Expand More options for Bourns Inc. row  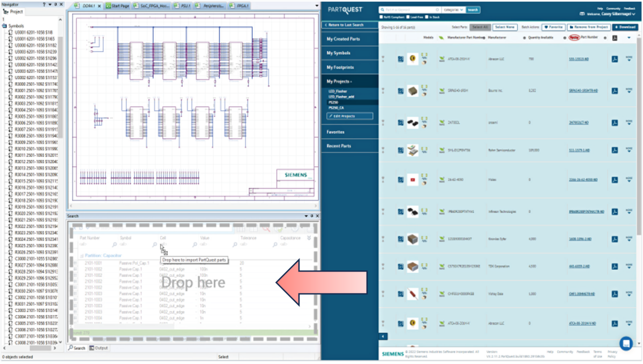point(629,90)
